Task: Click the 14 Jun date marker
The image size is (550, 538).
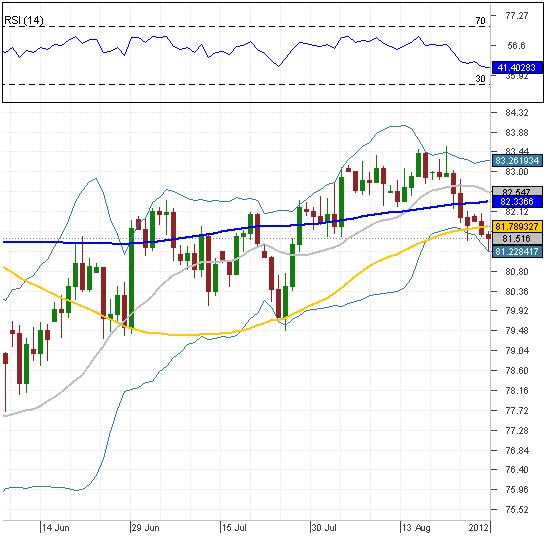Action: pos(55,527)
